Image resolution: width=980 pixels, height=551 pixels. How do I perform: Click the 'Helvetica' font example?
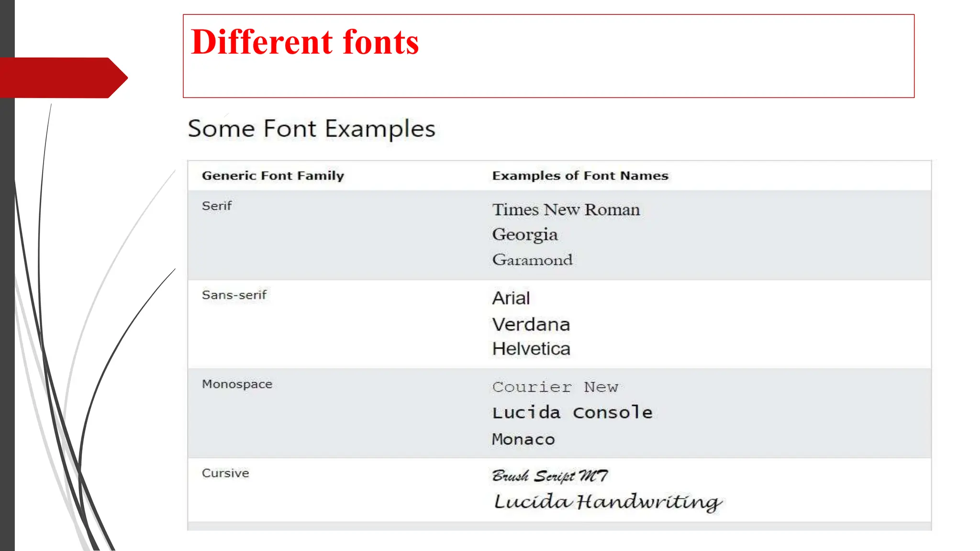531,349
